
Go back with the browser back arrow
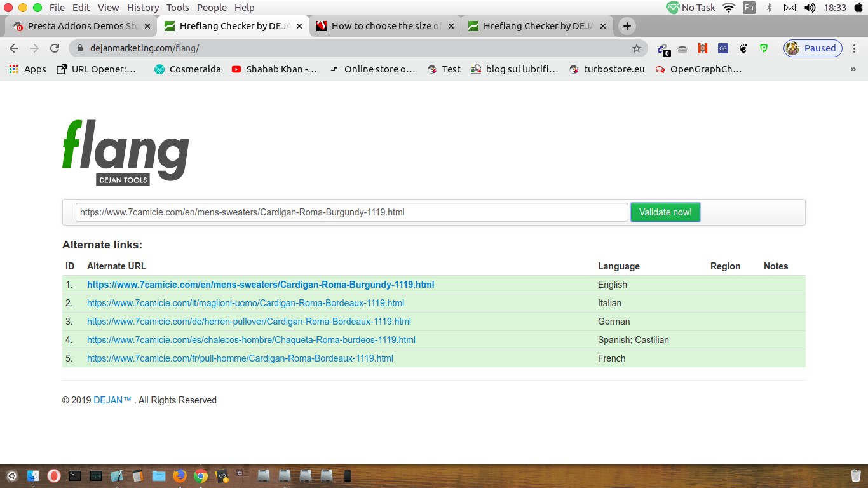[14, 48]
